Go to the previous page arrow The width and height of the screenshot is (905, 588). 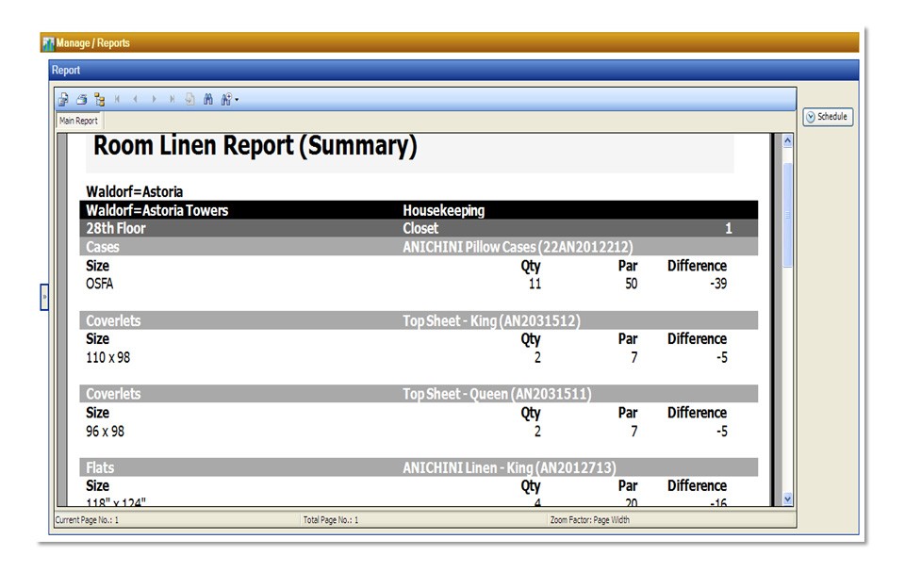pyautogui.click(x=135, y=99)
